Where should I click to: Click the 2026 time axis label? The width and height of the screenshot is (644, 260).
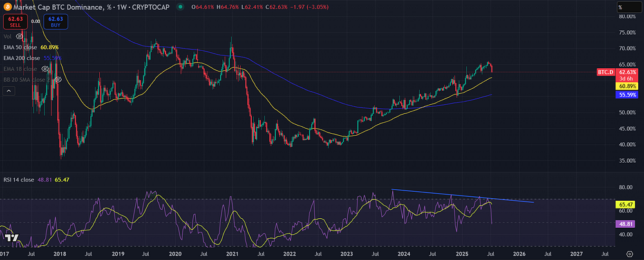coord(520,254)
